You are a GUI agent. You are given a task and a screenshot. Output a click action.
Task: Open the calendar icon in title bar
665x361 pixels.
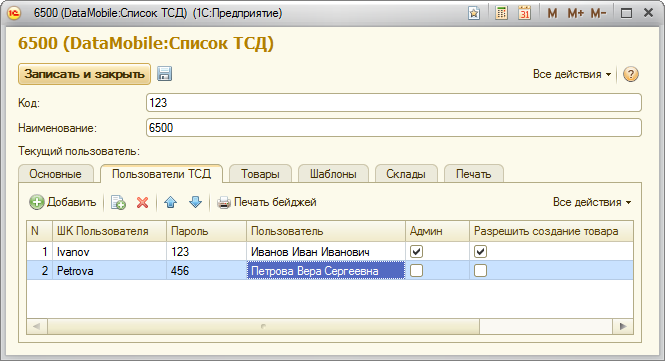coord(525,13)
